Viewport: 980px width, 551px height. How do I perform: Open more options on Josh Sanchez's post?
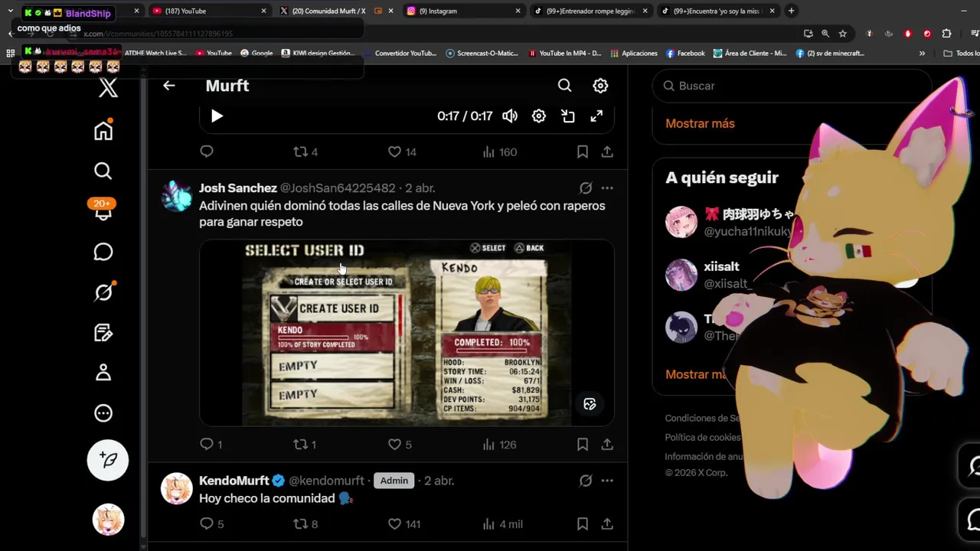[607, 188]
